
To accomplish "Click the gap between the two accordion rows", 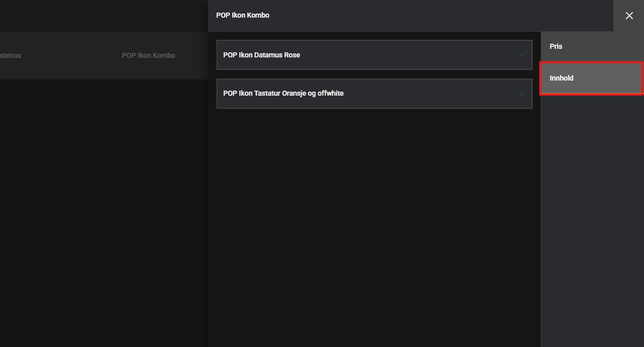I will (x=374, y=74).
